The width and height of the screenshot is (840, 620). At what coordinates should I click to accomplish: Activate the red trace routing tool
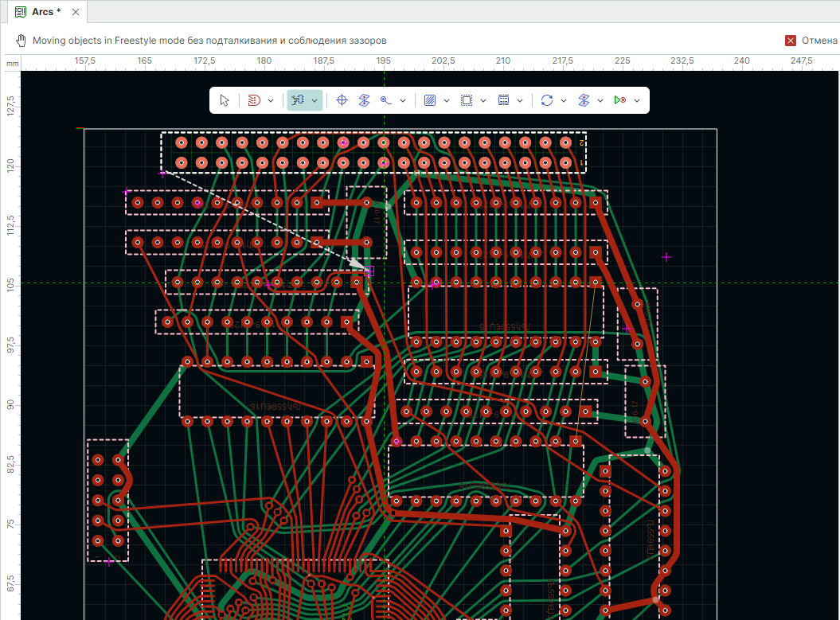tap(254, 100)
